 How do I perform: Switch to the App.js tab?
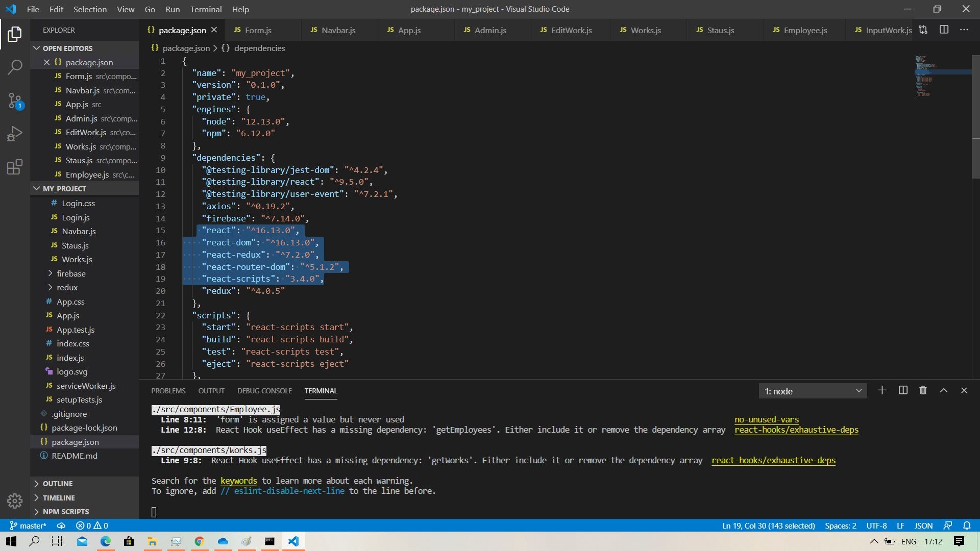(x=409, y=30)
